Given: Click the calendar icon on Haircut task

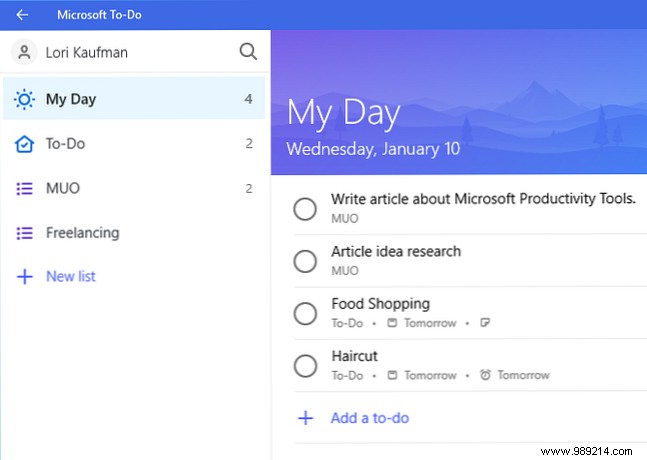Looking at the screenshot, I should pos(392,375).
